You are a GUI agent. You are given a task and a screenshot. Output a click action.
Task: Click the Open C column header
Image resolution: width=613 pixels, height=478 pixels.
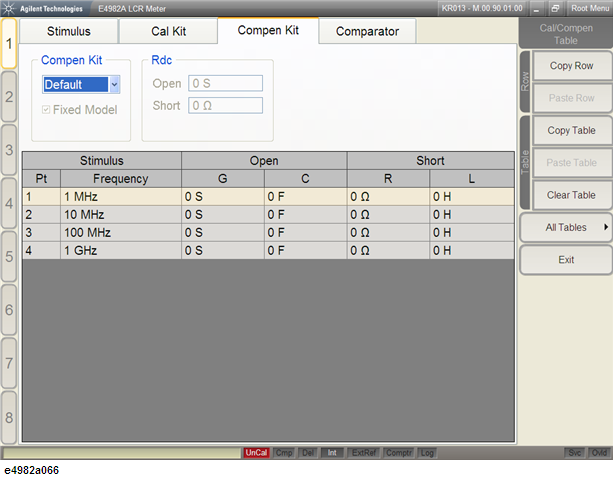[305, 179]
